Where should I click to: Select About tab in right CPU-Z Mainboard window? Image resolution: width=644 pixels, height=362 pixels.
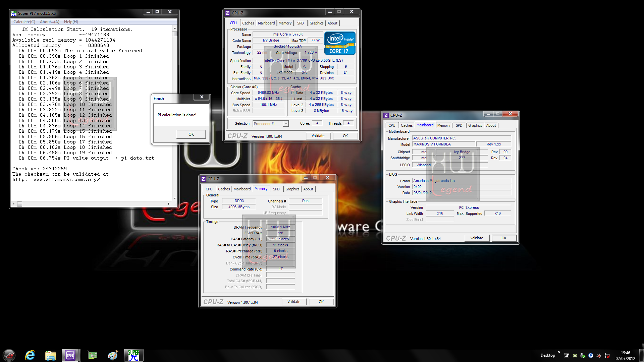tap(491, 125)
